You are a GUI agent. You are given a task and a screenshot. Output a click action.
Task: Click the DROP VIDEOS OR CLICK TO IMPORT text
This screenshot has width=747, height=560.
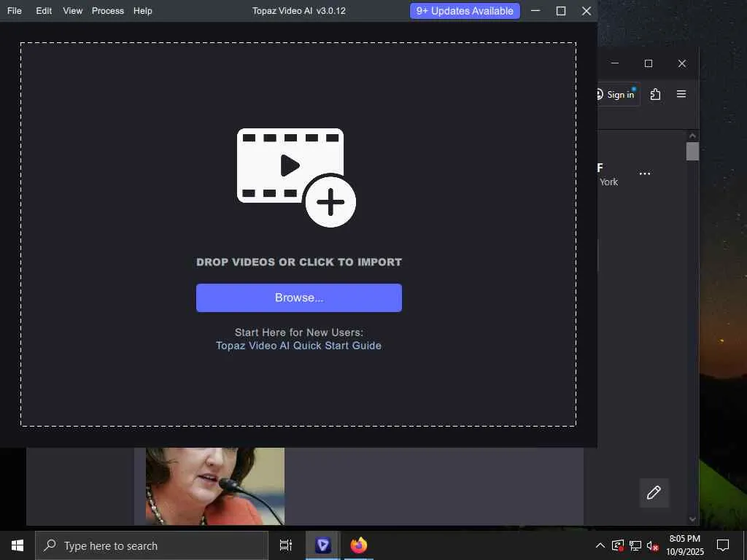(298, 262)
